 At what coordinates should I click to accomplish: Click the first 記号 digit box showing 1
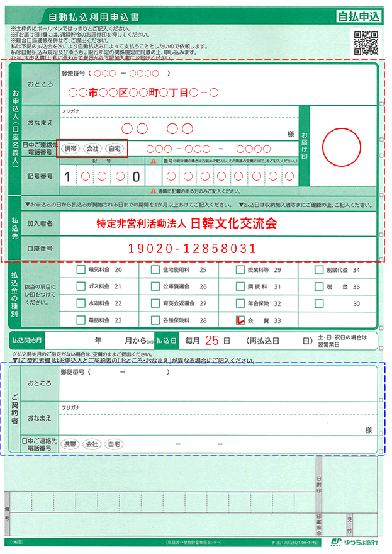coord(68,176)
